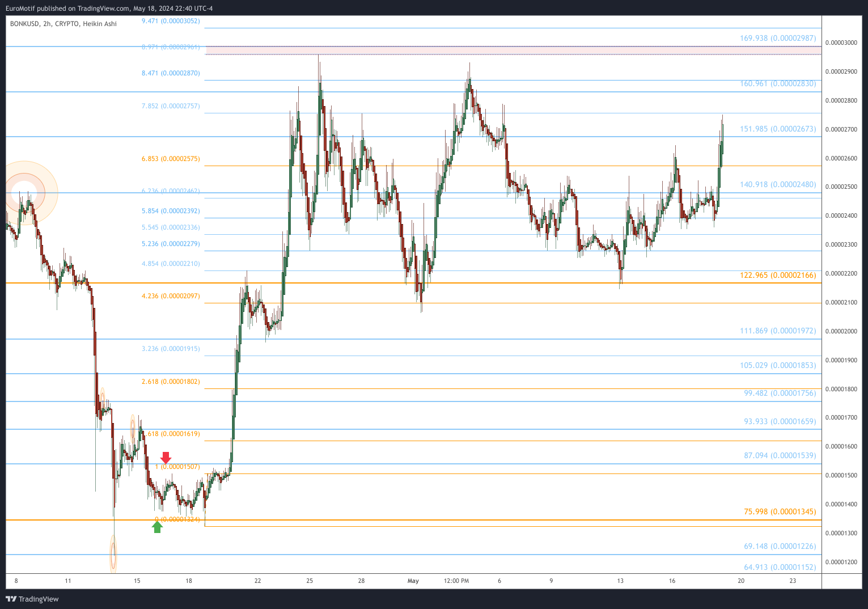
Task: Select the 2.618 (0.00001802) orange label
Action: click(x=171, y=382)
